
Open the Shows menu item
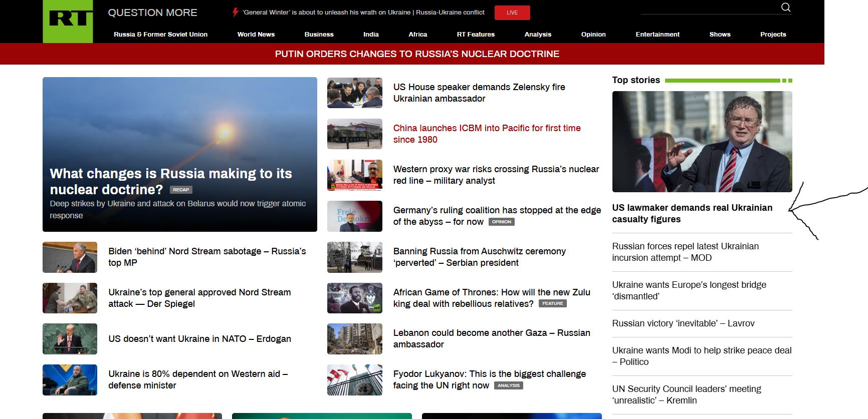click(720, 35)
